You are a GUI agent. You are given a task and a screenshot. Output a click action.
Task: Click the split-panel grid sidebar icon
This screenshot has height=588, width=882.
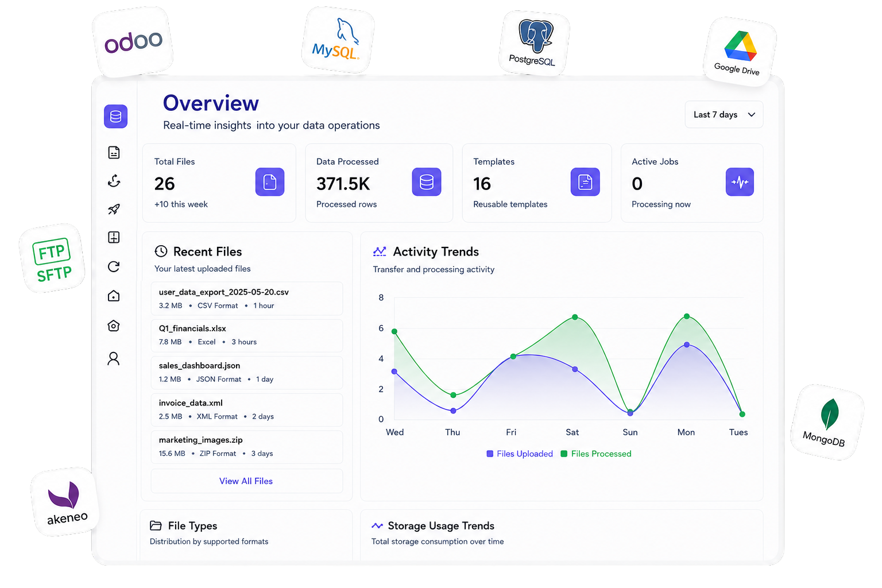[114, 237]
